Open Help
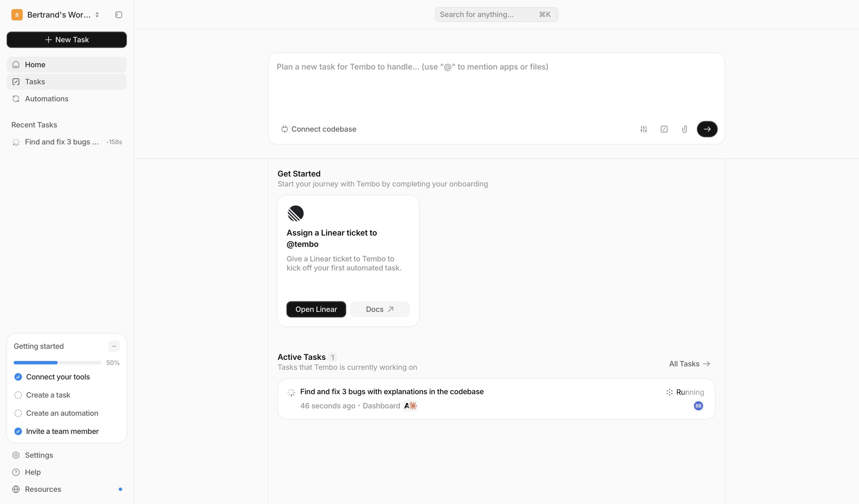 pos(67,473)
